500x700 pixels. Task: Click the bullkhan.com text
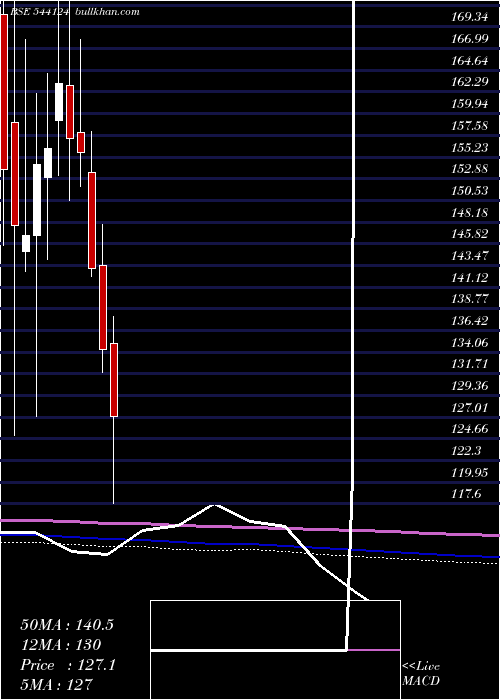click(x=108, y=12)
